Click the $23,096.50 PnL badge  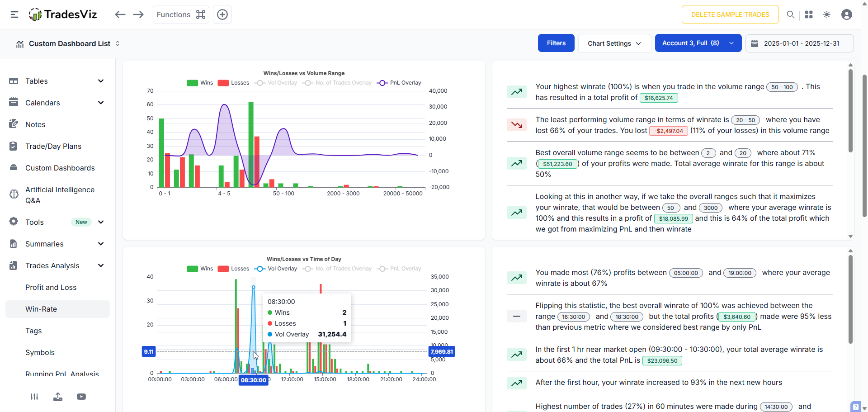(x=662, y=360)
